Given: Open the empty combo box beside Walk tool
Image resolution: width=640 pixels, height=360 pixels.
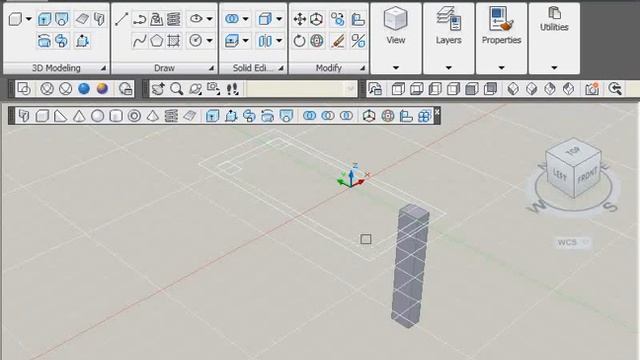Looking at the screenshot, I should pos(301,89).
